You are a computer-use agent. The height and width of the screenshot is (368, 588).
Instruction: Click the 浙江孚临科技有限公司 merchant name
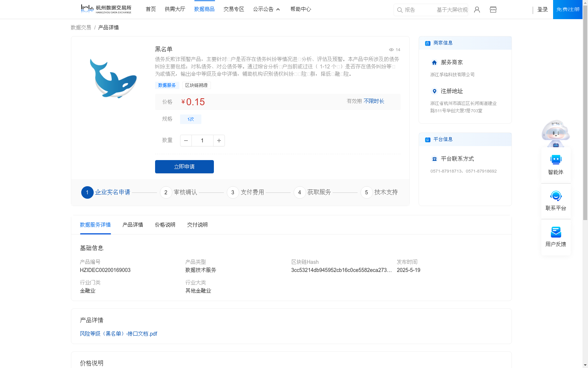pyautogui.click(x=452, y=75)
